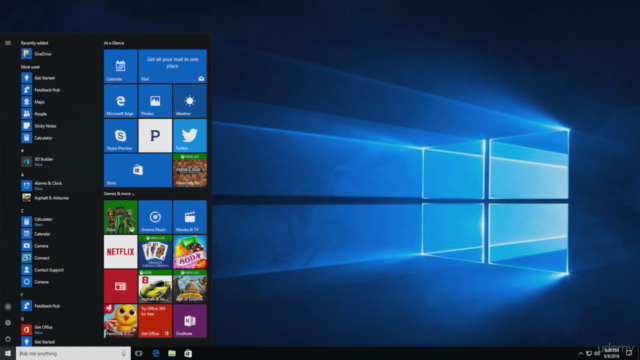Viewport: 640px width, 360px height.
Task: Open Task View on the taskbar
Action: point(139,353)
